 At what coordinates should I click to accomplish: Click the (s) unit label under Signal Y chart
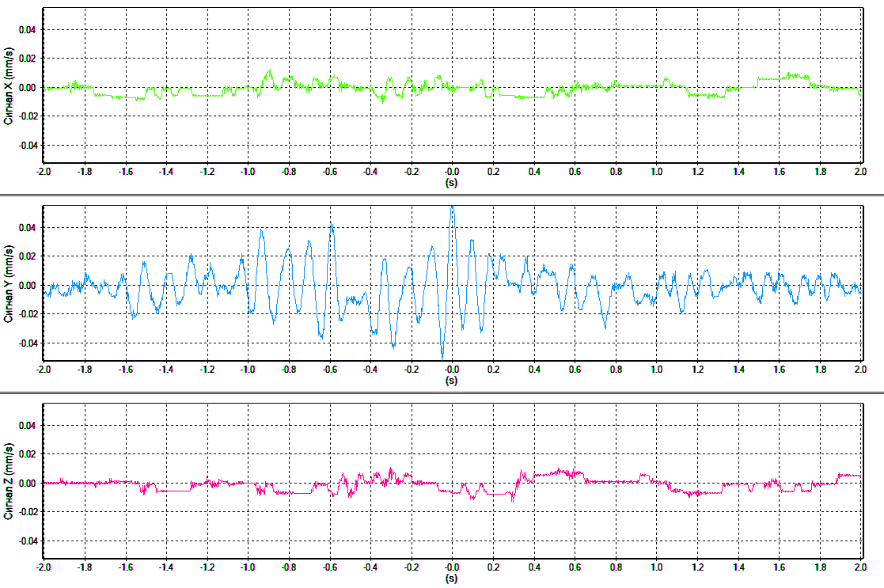click(452, 381)
